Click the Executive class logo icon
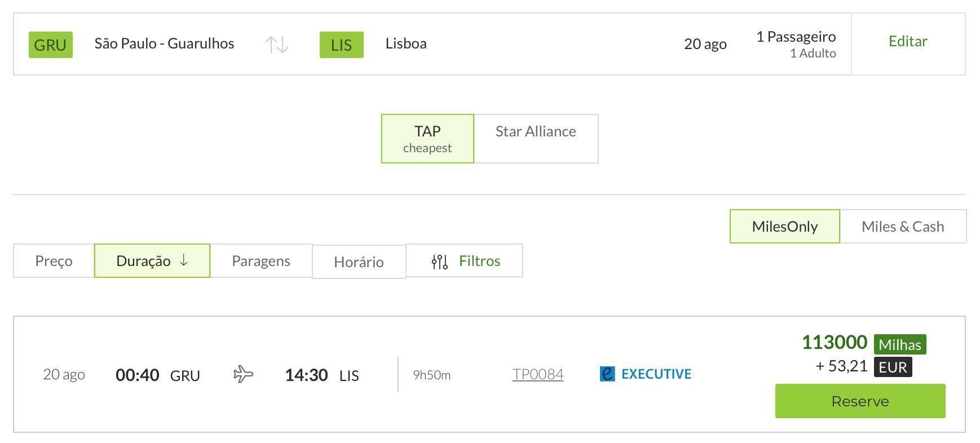 607,374
